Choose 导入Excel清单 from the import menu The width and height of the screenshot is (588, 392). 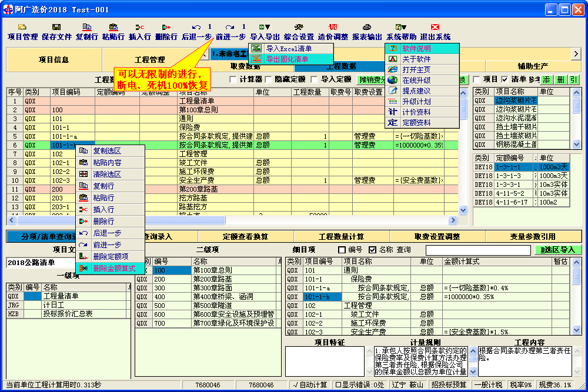point(291,48)
